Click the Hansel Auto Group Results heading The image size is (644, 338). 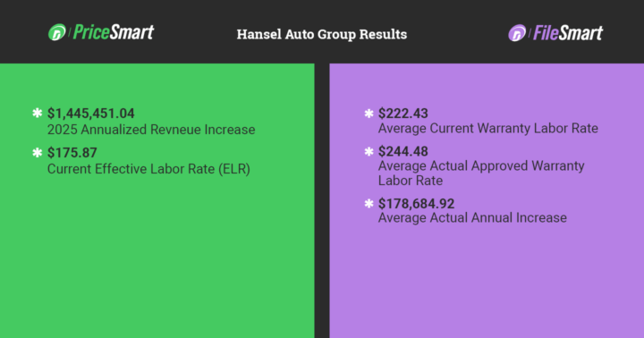coord(322,34)
